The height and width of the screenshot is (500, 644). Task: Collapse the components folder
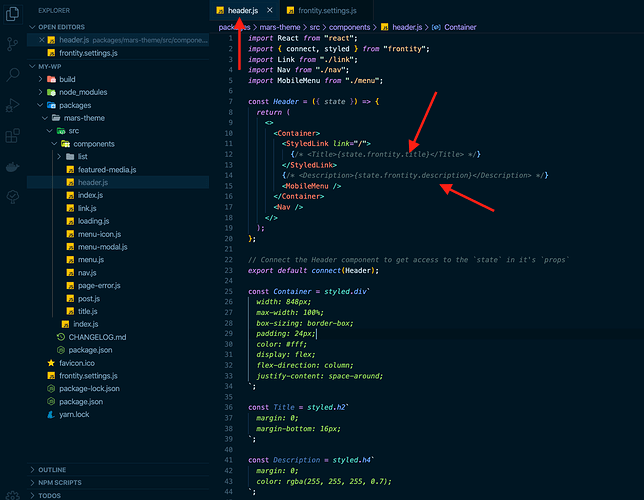92,143
